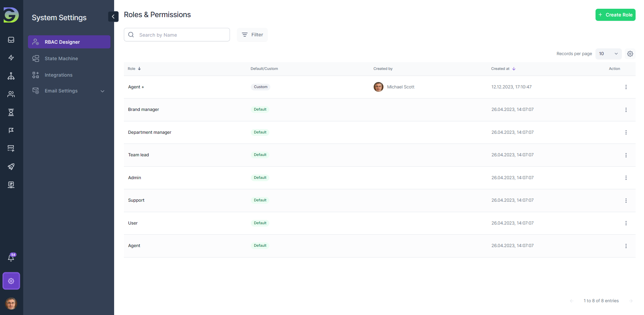Click the lightning bolt icon in sidebar
The width and height of the screenshot is (644, 315).
(11, 58)
